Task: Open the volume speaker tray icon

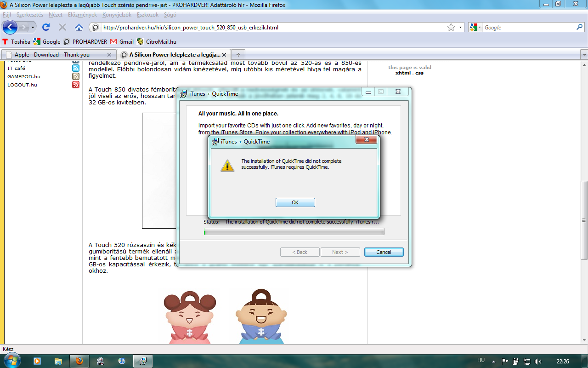Action: 538,361
